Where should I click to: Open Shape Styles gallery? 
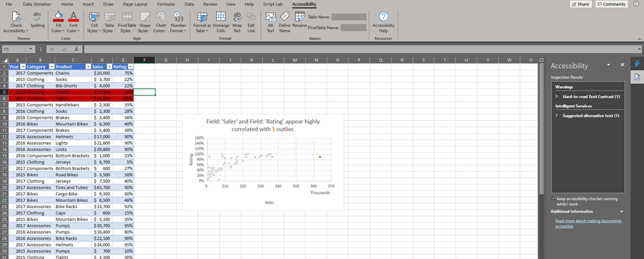(144, 22)
